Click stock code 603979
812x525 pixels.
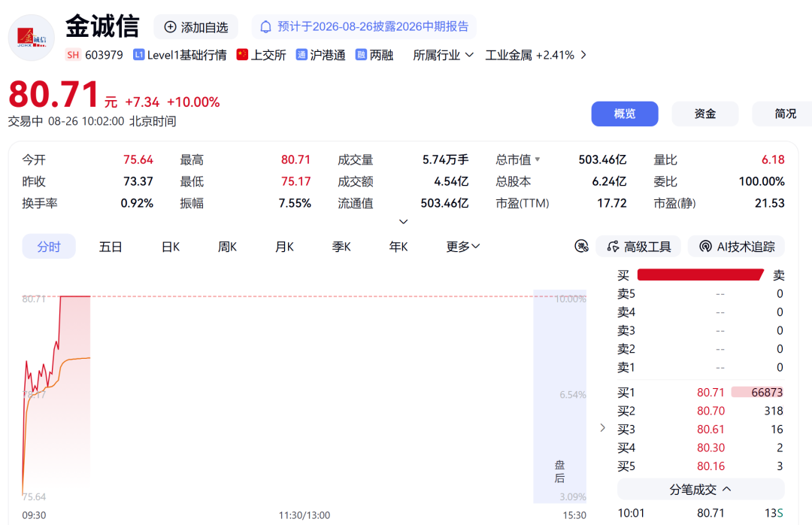[104, 55]
